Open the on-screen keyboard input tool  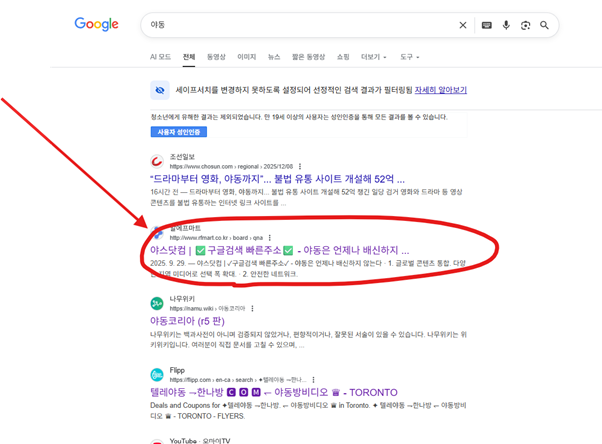pos(487,25)
